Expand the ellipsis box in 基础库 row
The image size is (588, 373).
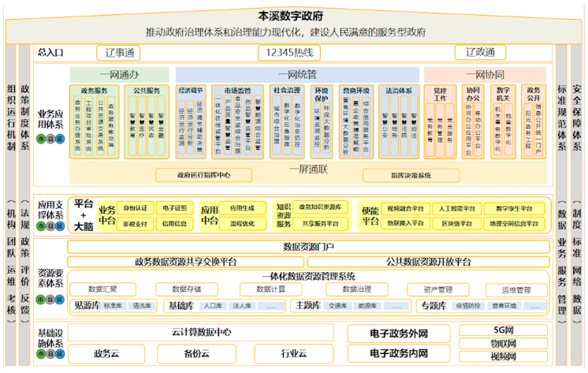[268, 305]
